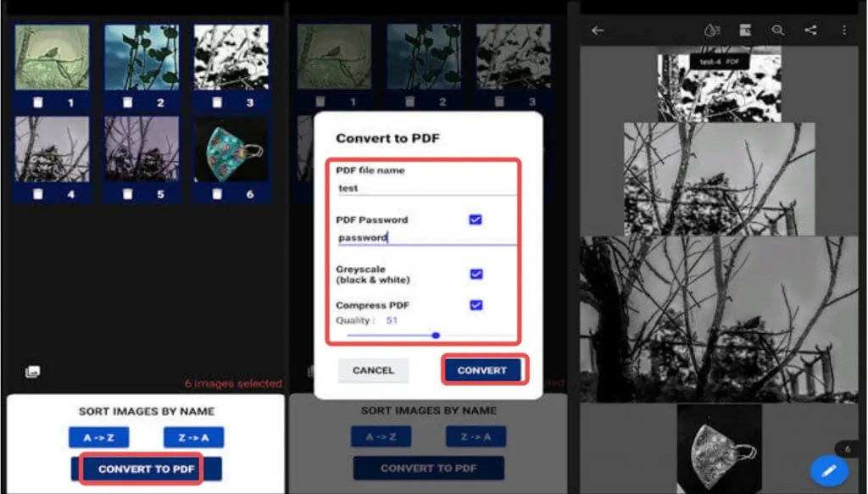The image size is (868, 494).
Task: Disable the PDF Password checkbox
Action: pos(476,219)
